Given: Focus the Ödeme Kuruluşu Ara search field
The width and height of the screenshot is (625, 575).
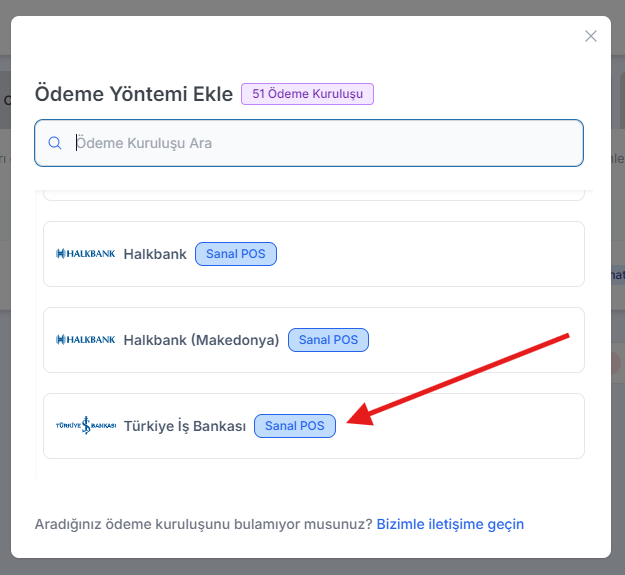Looking at the screenshot, I should (320, 143).
